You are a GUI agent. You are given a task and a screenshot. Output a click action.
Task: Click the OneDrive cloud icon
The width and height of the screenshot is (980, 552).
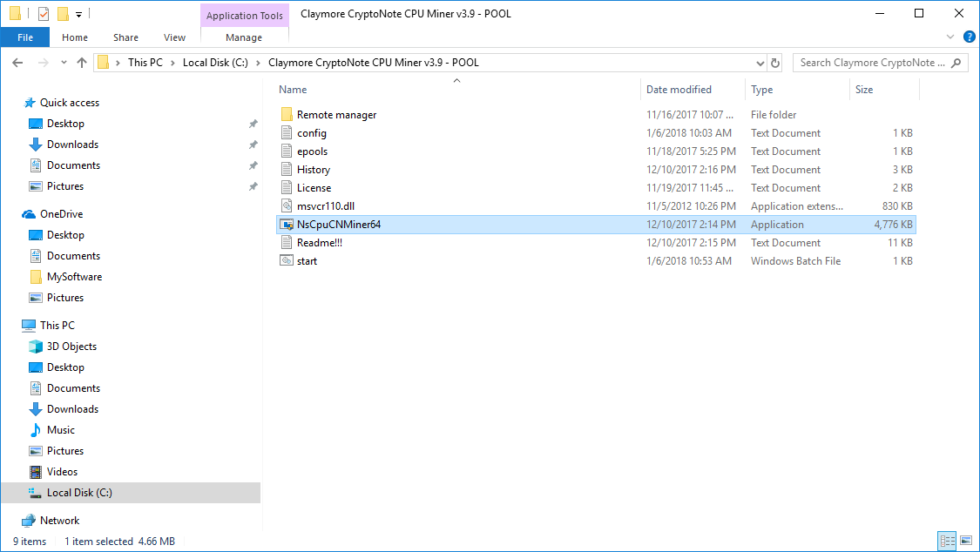pyautogui.click(x=29, y=214)
